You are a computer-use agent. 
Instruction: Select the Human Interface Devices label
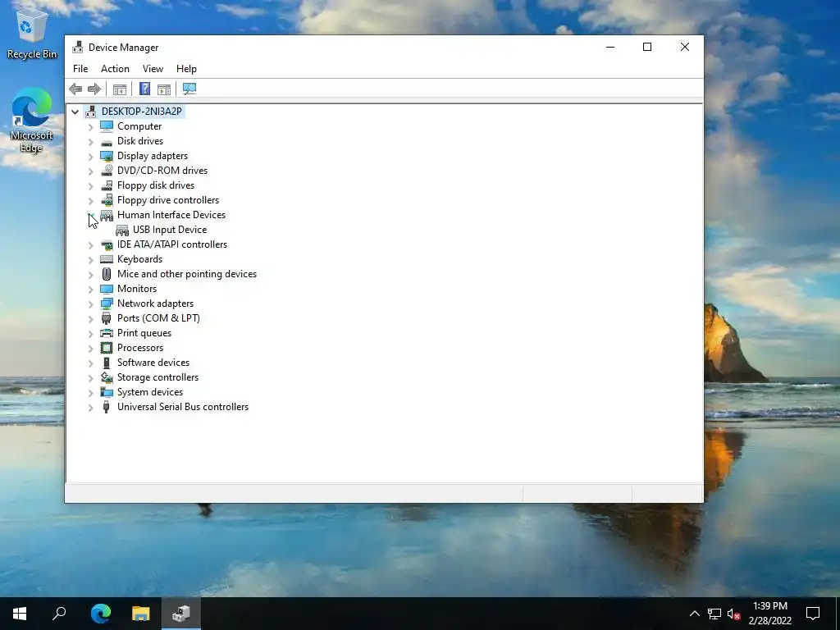pyautogui.click(x=171, y=215)
